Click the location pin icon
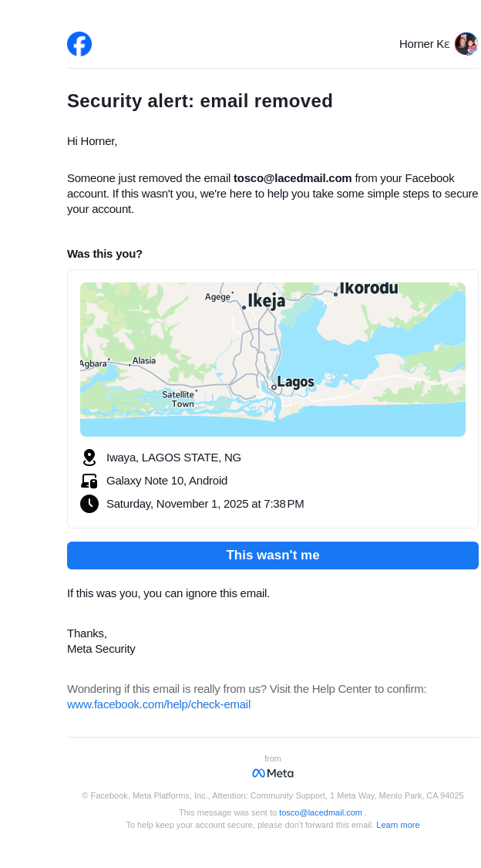 (89, 458)
